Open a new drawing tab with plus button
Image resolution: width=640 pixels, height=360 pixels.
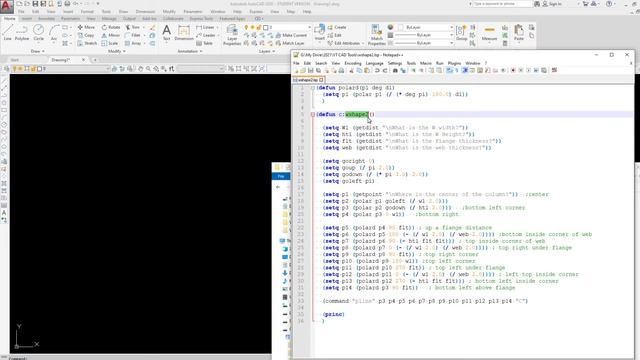point(95,60)
